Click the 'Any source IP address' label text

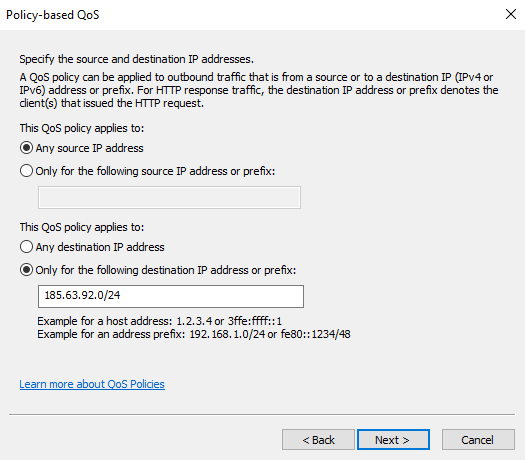click(x=89, y=148)
